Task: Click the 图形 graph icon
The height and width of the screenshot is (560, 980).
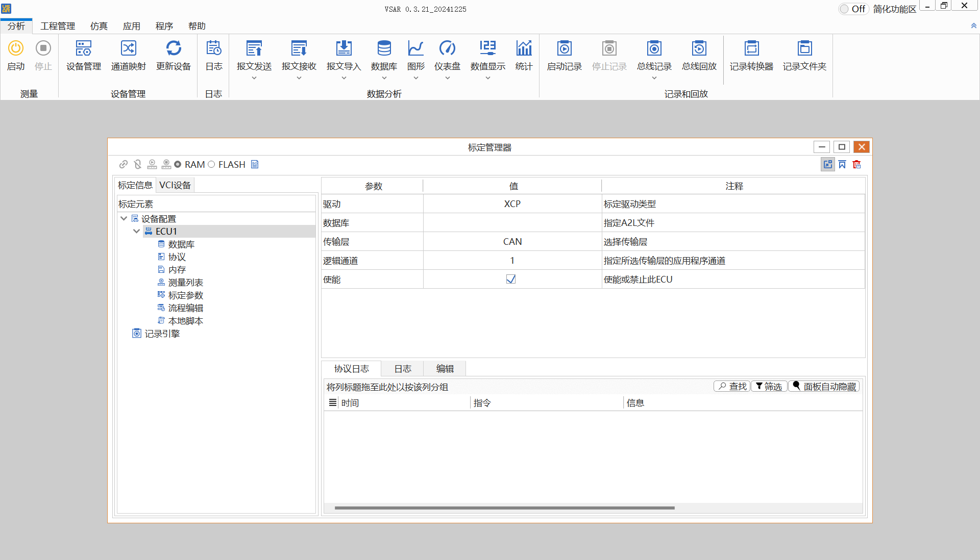Action: [416, 48]
